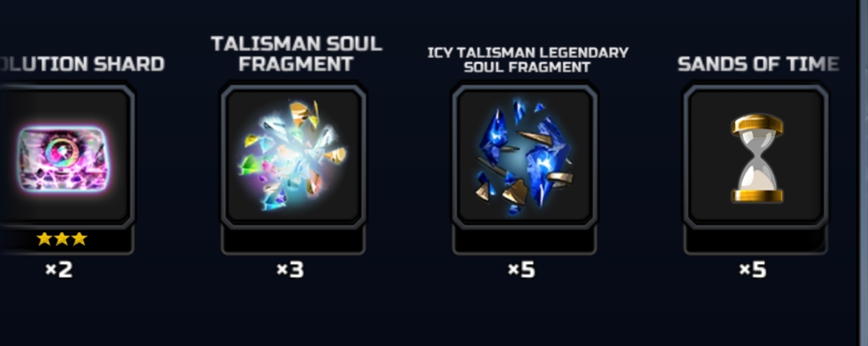Click the Evolution Shard crystal icon
The image size is (868, 346).
pyautogui.click(x=62, y=159)
